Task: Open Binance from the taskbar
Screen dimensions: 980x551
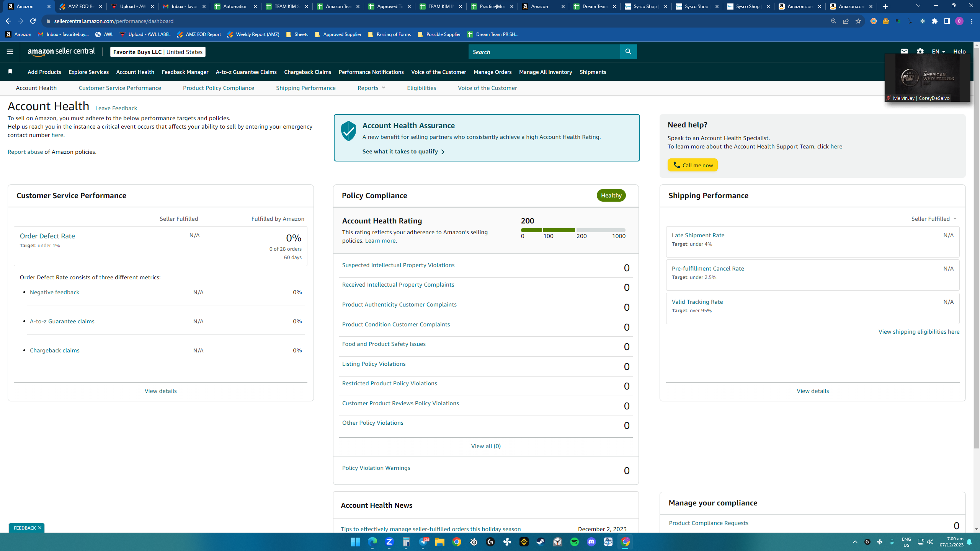Action: click(x=524, y=542)
